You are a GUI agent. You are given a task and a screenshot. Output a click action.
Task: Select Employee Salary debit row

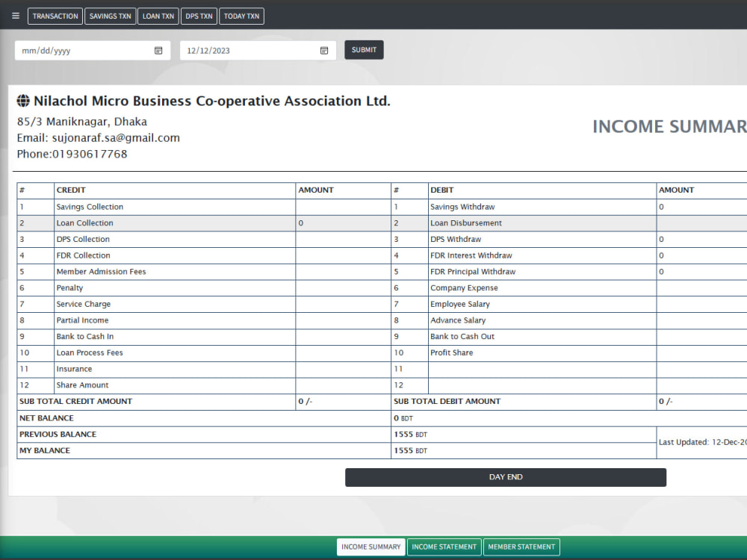point(459,304)
